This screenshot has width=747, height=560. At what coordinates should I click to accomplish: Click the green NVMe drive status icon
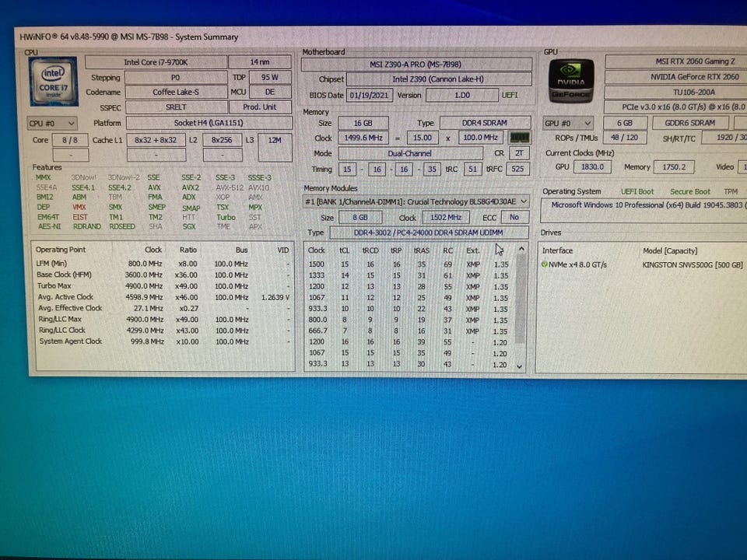(545, 264)
